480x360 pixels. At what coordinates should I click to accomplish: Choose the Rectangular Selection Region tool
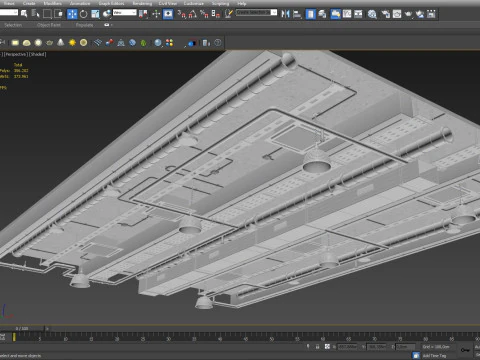coord(47,14)
